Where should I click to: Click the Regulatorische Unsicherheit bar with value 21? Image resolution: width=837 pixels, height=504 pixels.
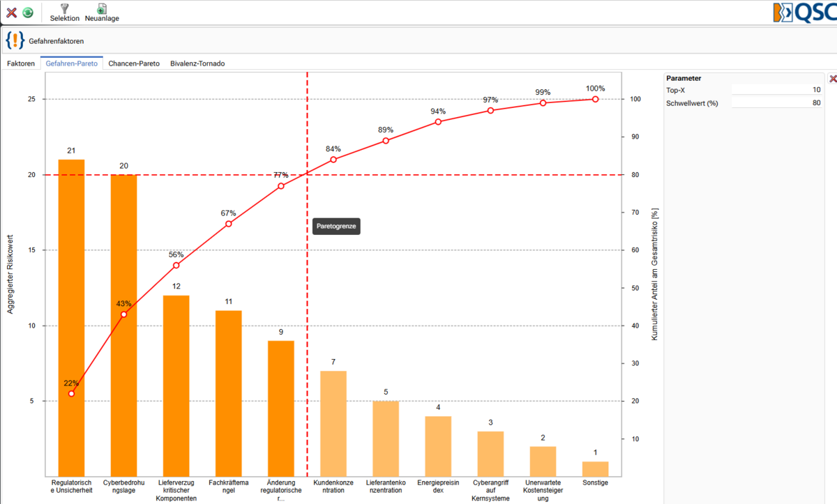tap(71, 318)
